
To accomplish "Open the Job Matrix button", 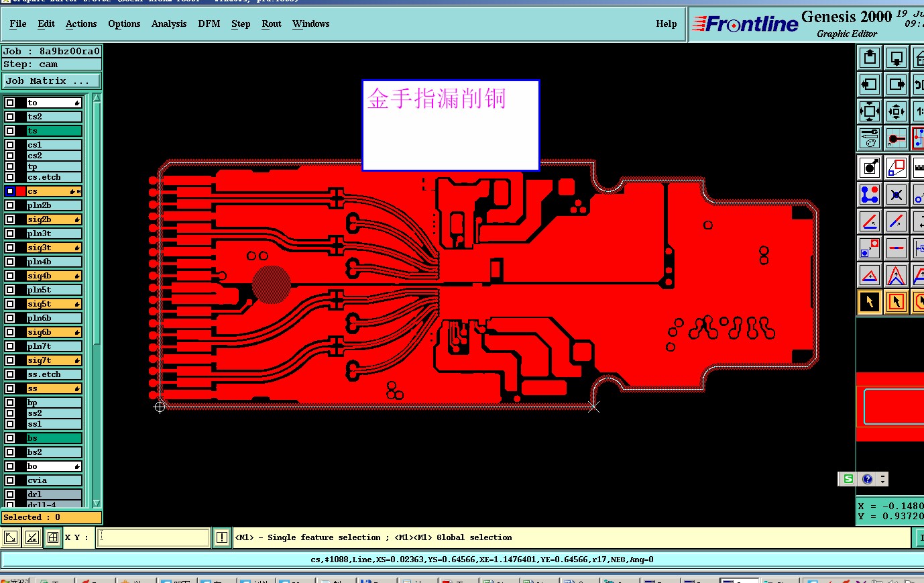I will coord(51,81).
